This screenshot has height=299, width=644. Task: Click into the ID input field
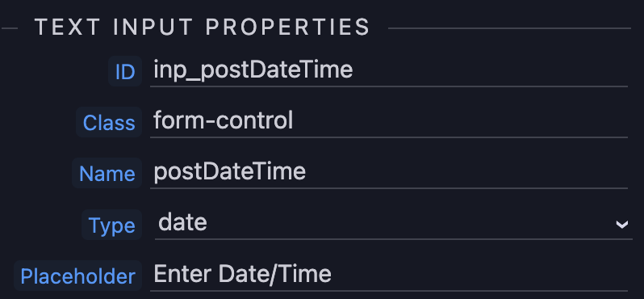[x=388, y=70]
